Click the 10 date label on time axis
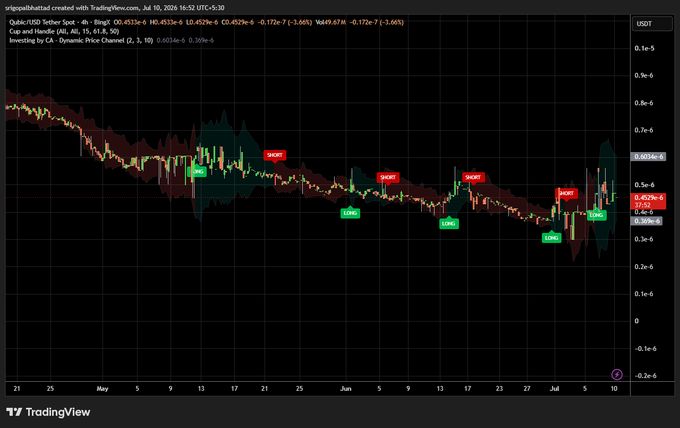 coord(614,389)
